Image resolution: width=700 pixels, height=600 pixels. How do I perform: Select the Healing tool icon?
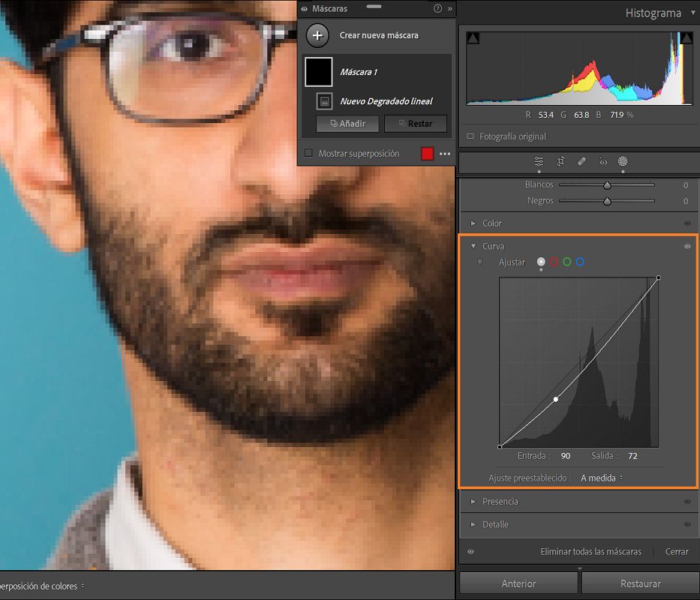point(581,161)
